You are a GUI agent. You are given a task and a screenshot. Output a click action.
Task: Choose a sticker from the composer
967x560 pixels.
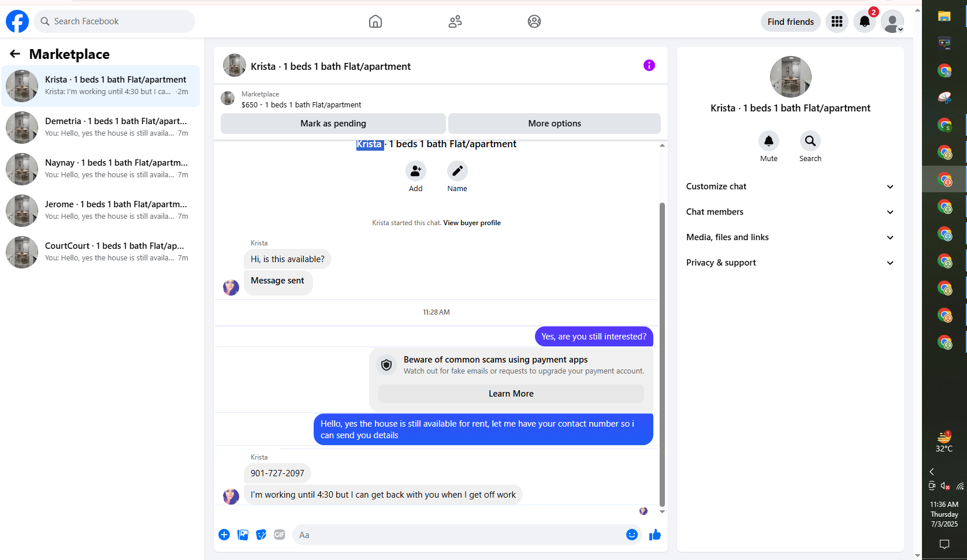coord(261,535)
